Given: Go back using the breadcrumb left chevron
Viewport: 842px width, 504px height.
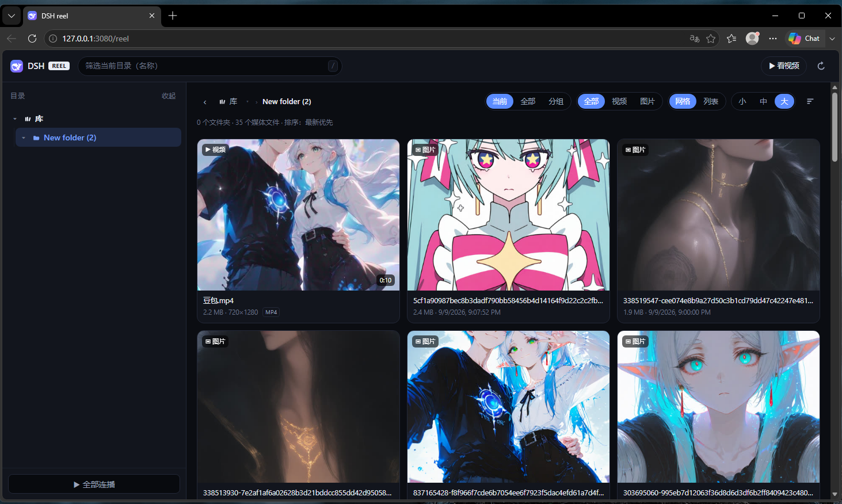Looking at the screenshot, I should (205, 102).
